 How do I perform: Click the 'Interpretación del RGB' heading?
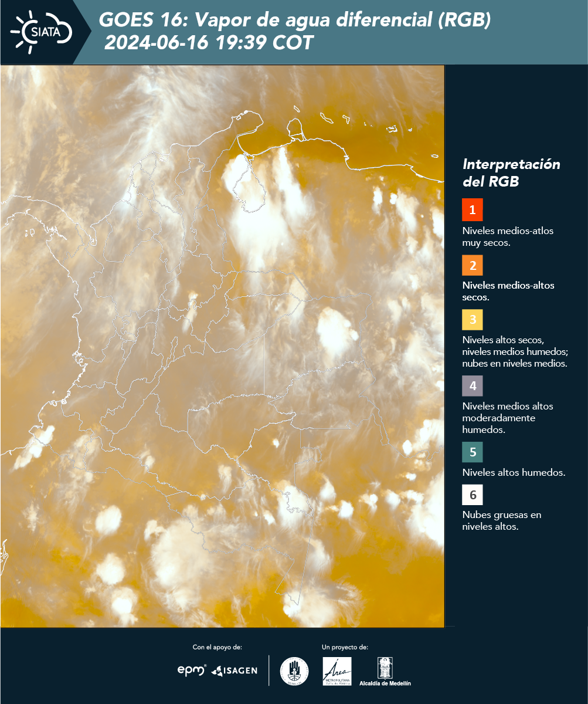(511, 172)
